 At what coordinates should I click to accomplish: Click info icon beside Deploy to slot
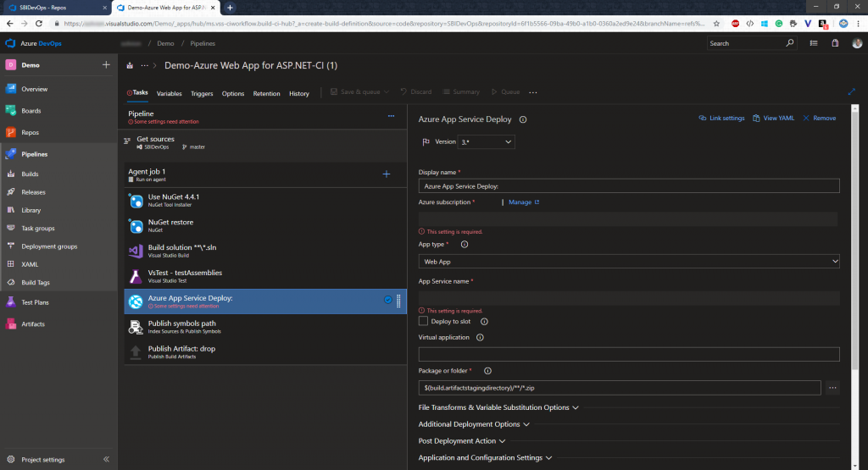point(484,322)
